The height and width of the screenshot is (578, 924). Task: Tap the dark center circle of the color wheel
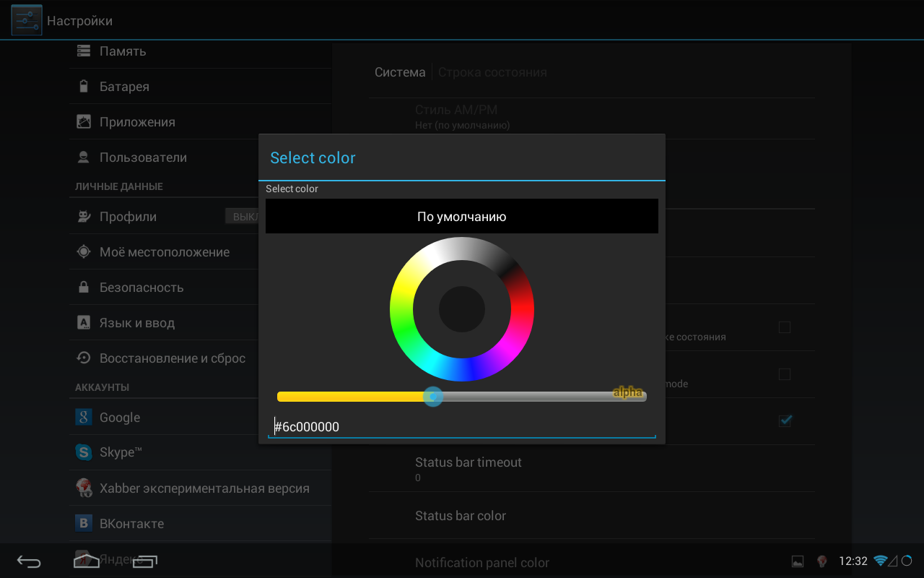click(x=462, y=309)
